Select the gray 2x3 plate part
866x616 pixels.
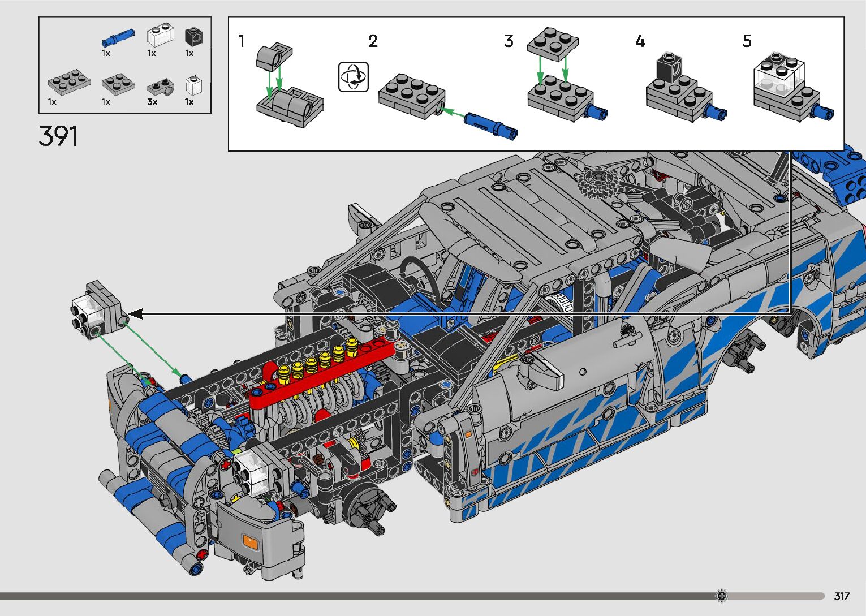pyautogui.click(x=68, y=83)
